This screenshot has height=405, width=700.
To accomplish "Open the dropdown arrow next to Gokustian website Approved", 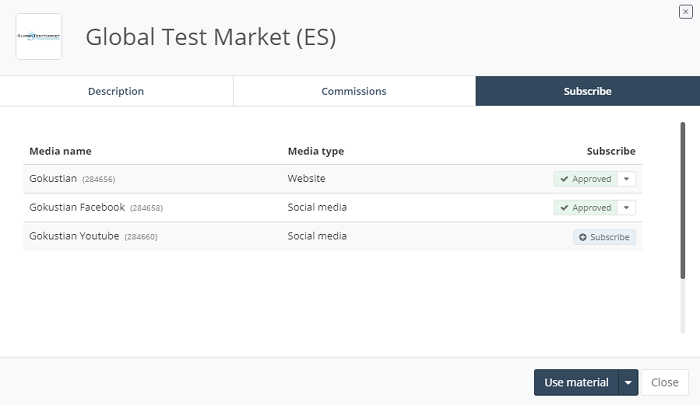I will tap(626, 179).
